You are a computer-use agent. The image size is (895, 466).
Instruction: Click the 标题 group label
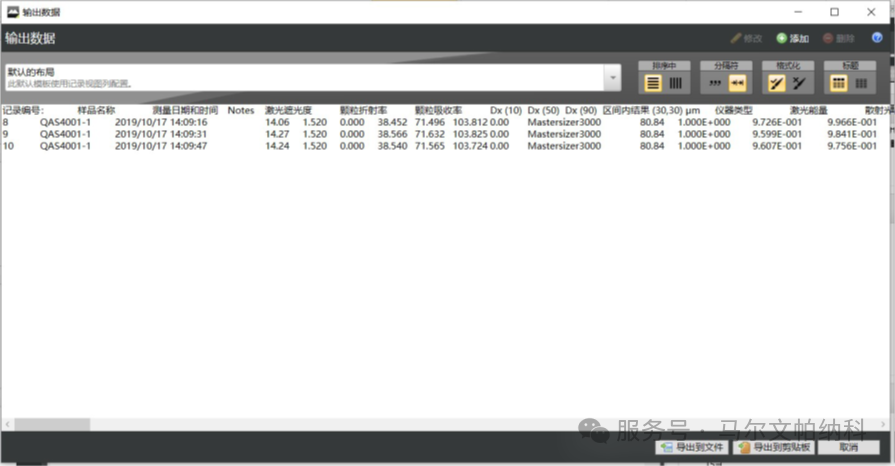(850, 66)
